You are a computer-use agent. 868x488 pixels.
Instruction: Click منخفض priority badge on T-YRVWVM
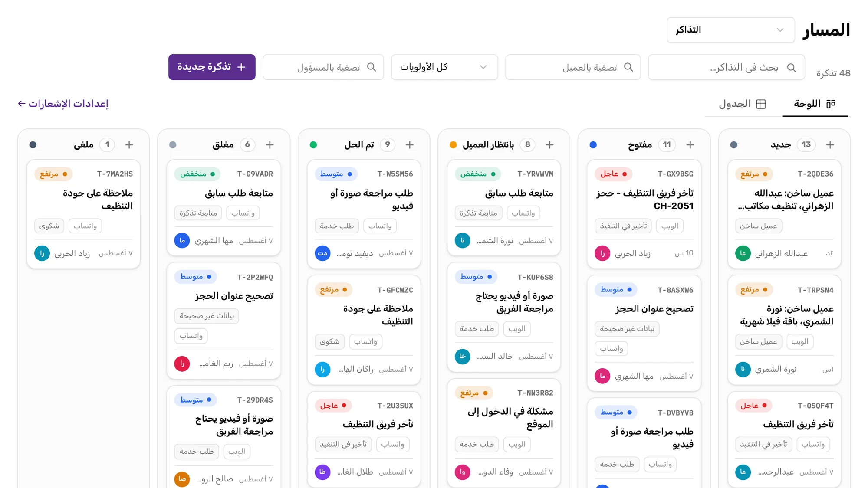[x=478, y=174]
